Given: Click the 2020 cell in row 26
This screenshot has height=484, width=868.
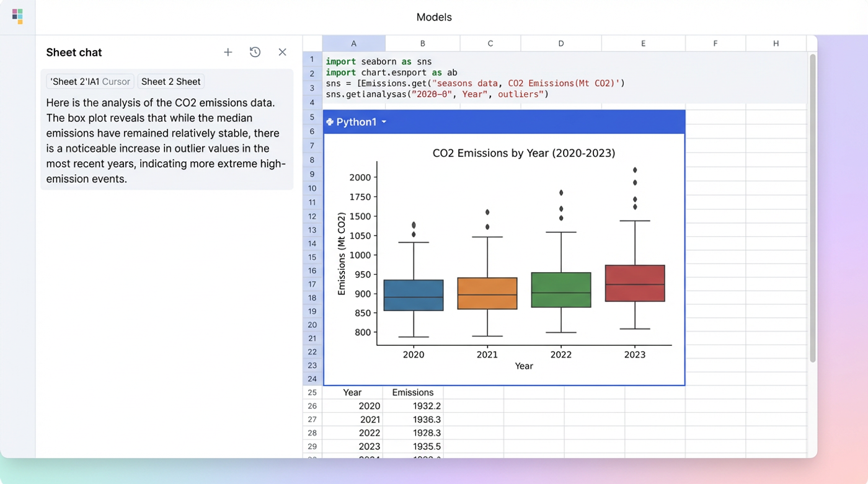Looking at the screenshot, I should 353,406.
